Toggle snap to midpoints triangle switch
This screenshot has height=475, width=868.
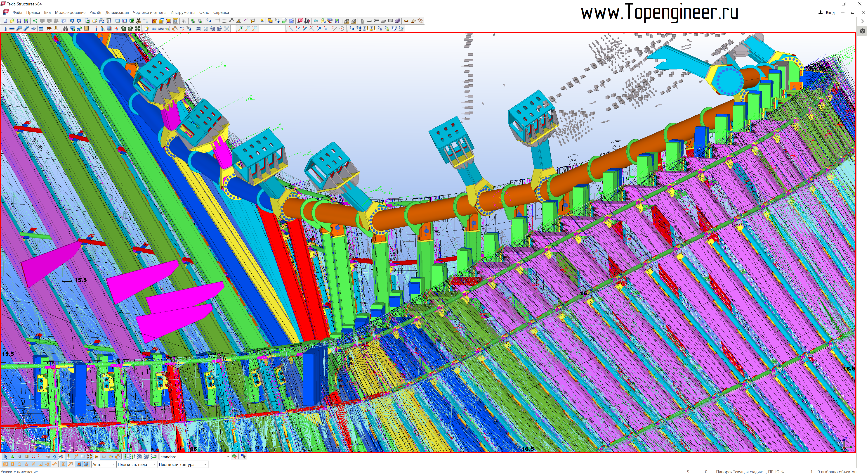click(x=26, y=464)
